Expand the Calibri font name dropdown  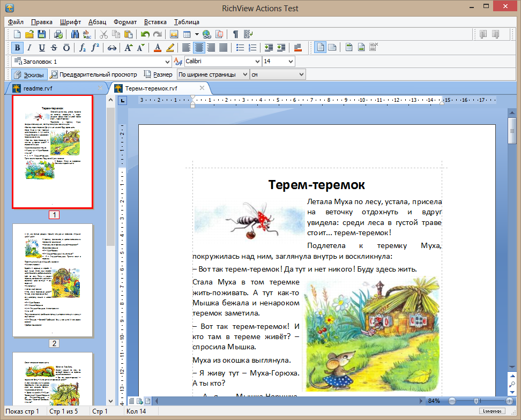click(256, 62)
